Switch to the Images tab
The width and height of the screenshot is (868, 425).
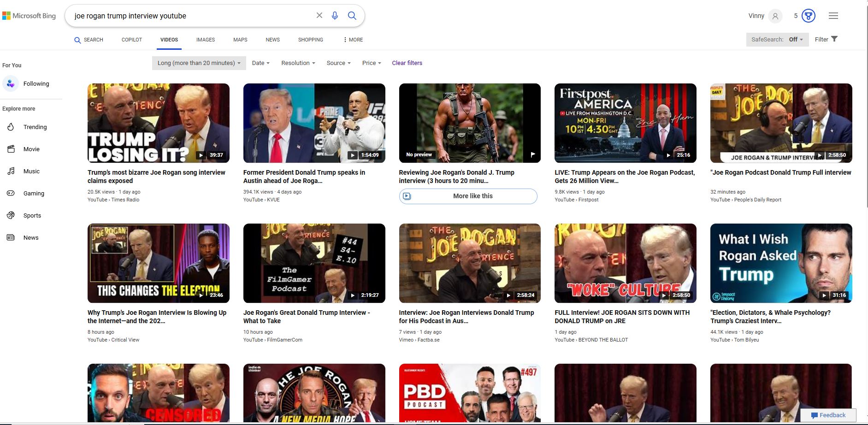coord(206,40)
